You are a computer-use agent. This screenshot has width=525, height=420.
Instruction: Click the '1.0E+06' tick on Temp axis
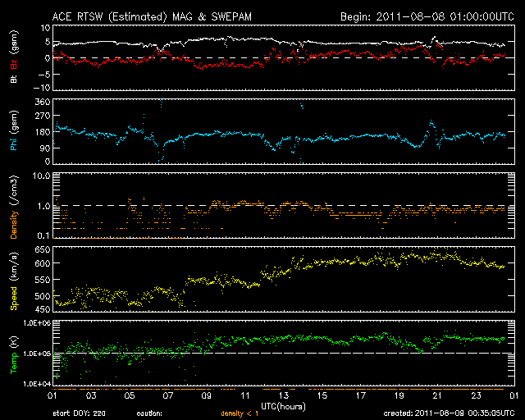pos(37,322)
